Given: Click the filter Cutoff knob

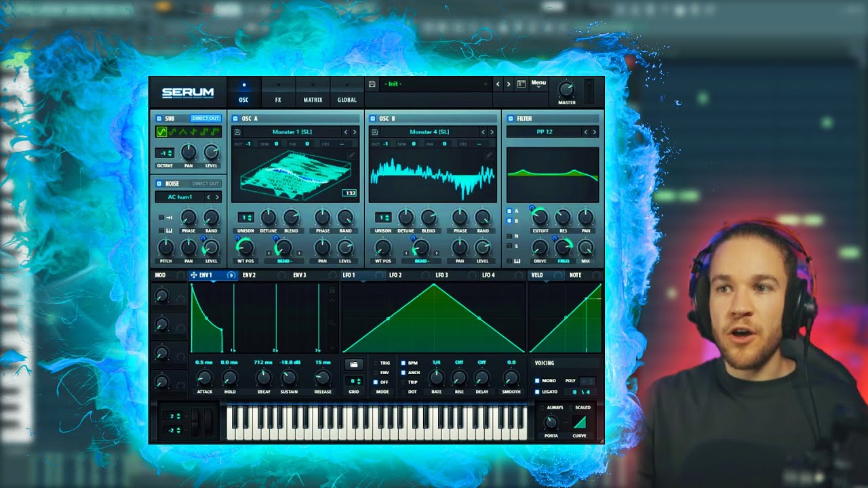Looking at the screenshot, I should 540,217.
